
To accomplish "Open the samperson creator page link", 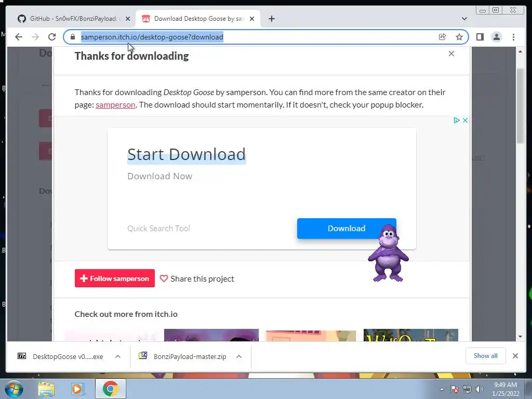I will 115,105.
